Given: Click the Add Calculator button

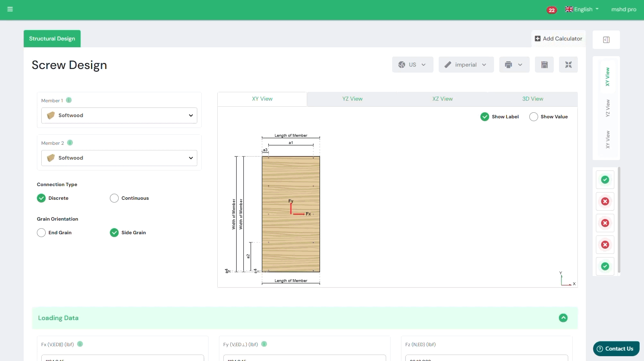Looking at the screenshot, I should [558, 39].
